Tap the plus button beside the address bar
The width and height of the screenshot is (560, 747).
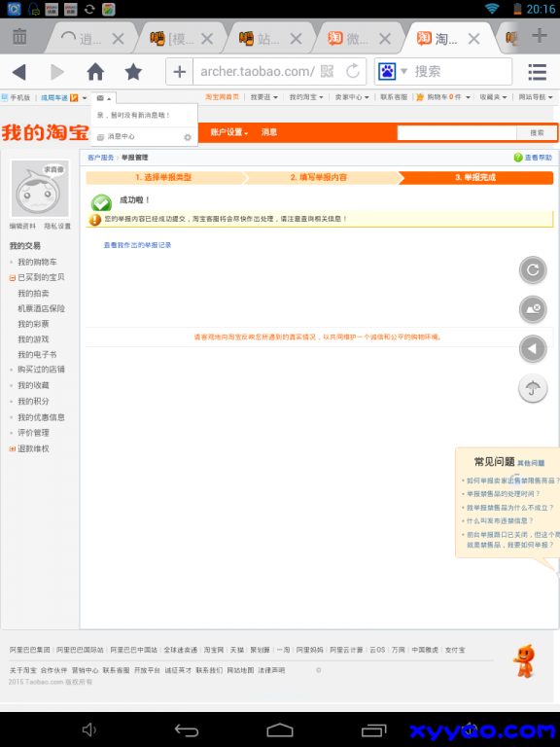click(180, 72)
